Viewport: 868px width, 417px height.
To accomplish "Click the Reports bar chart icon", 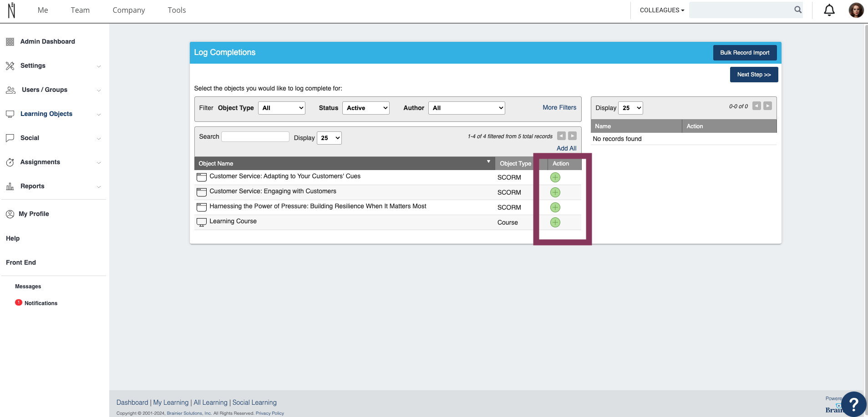I will click(10, 186).
